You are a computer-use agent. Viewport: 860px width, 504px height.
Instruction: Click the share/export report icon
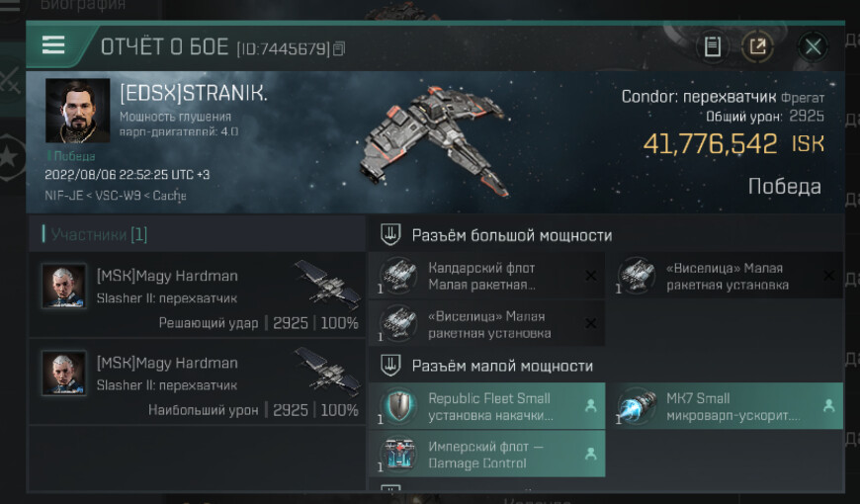757,46
